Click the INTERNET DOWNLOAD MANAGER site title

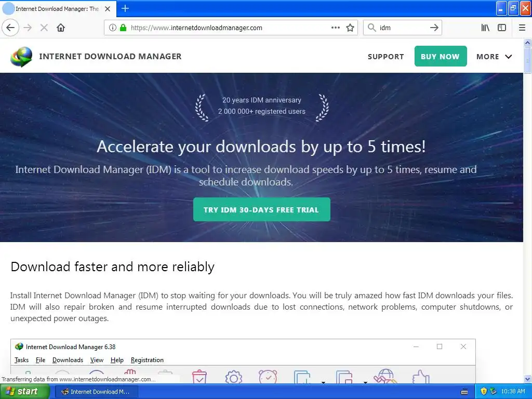click(110, 56)
